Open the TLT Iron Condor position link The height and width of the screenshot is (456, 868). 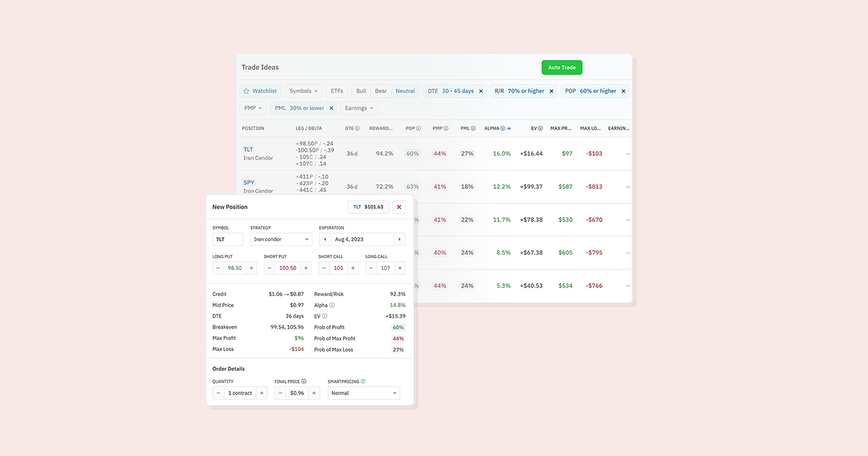click(248, 148)
